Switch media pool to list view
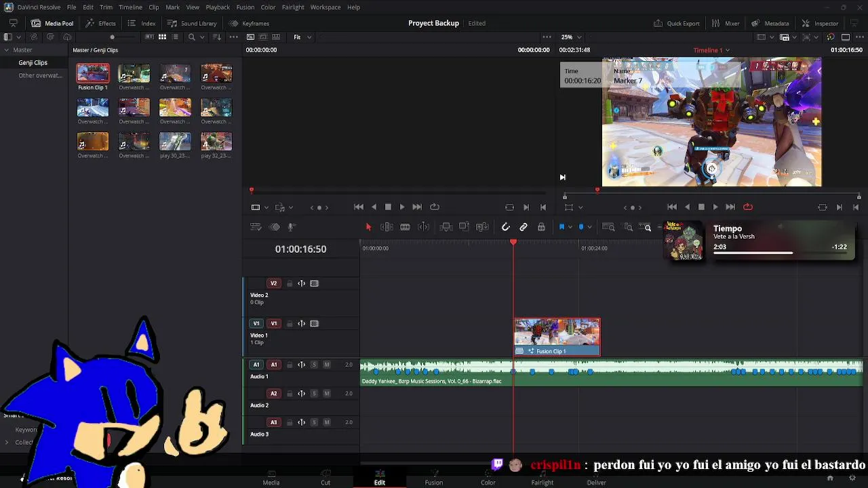 pos(175,37)
